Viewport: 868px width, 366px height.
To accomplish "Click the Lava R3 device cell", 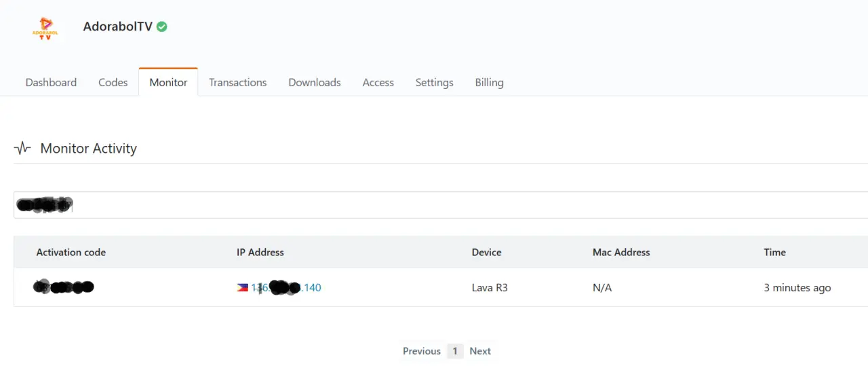I will pyautogui.click(x=490, y=288).
